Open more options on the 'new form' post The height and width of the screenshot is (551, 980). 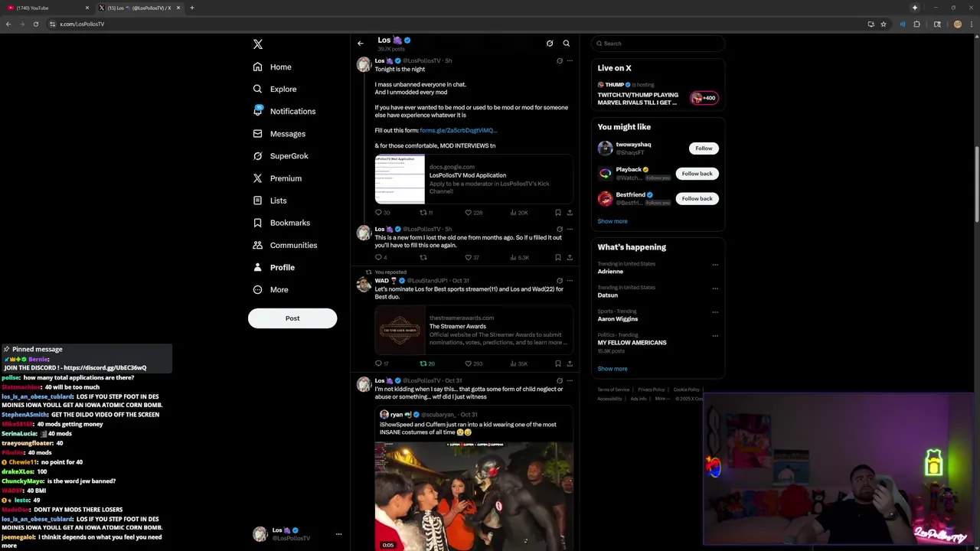click(x=570, y=229)
